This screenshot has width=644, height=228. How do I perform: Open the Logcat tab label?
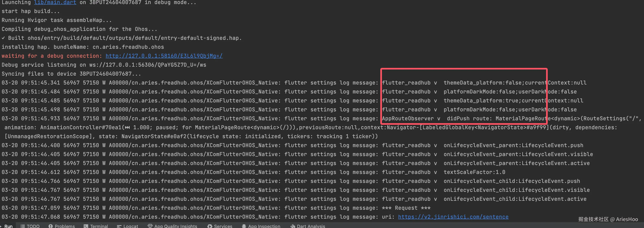coord(130,226)
